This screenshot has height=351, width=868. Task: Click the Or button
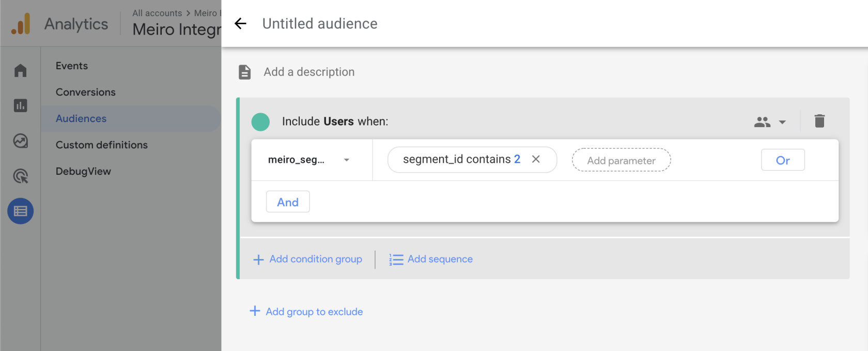tap(783, 160)
